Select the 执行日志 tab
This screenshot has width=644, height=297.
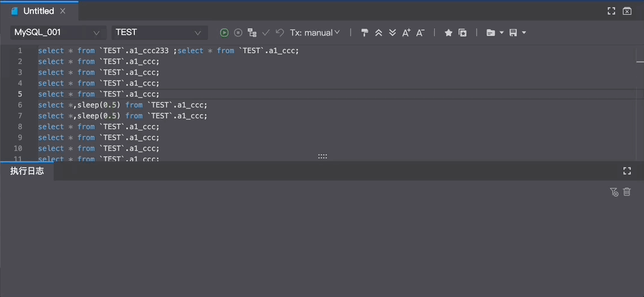pyautogui.click(x=27, y=171)
